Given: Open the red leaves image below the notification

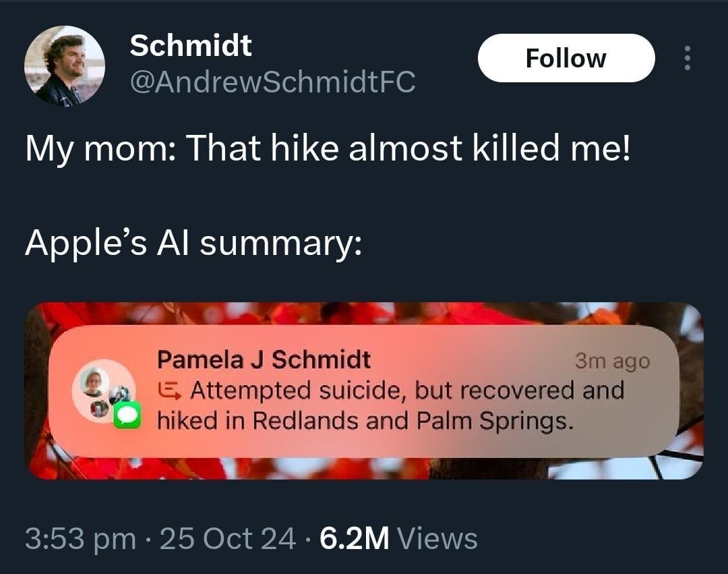Looking at the screenshot, I should point(364,469).
